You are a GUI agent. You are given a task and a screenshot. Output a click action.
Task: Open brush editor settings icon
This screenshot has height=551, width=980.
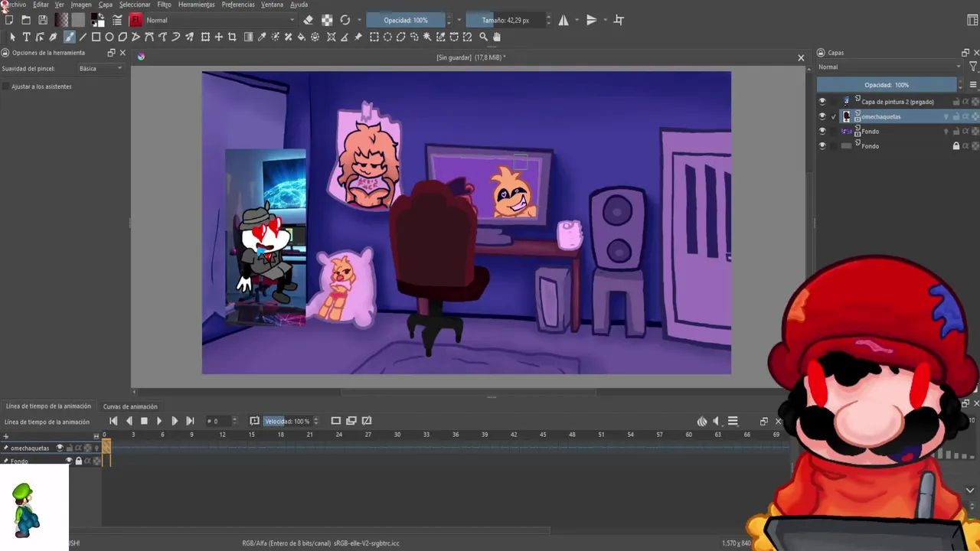(117, 20)
